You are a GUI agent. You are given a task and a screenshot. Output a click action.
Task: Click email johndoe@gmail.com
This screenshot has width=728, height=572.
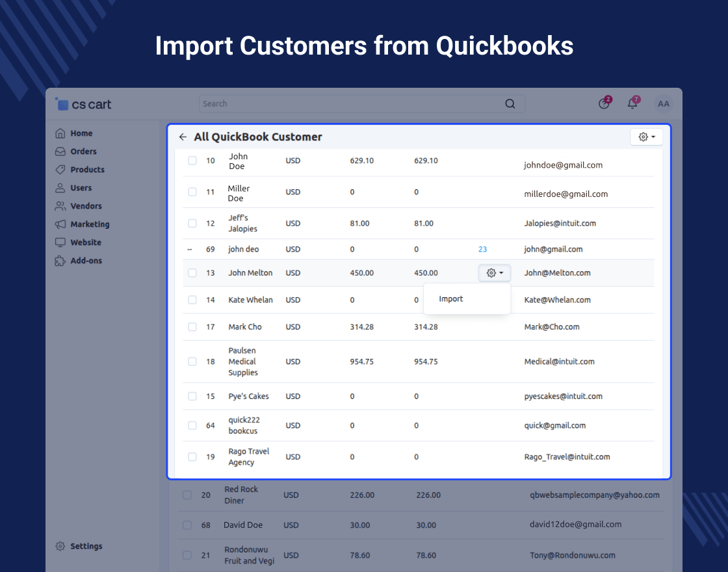tap(563, 165)
